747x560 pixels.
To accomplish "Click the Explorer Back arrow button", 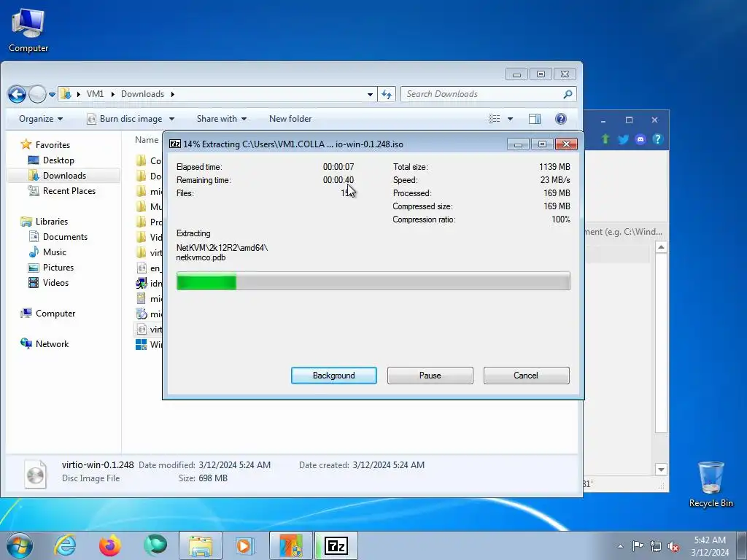I will (x=17, y=94).
